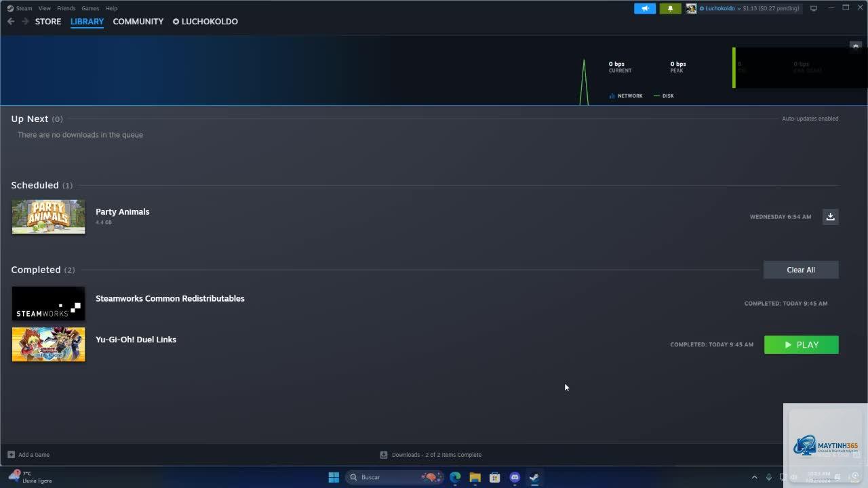
Task: Start Party Animals download now
Action: [830, 216]
